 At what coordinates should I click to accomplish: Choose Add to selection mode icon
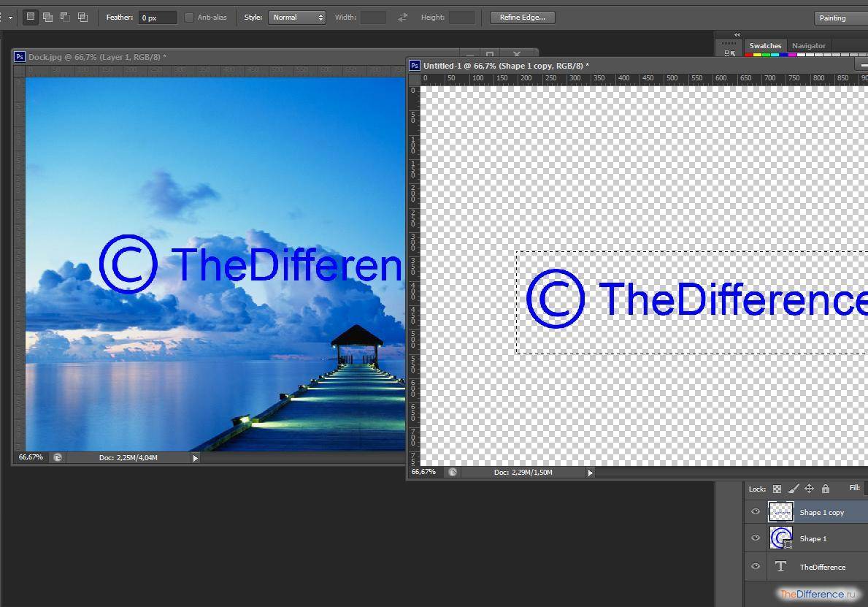[48, 18]
